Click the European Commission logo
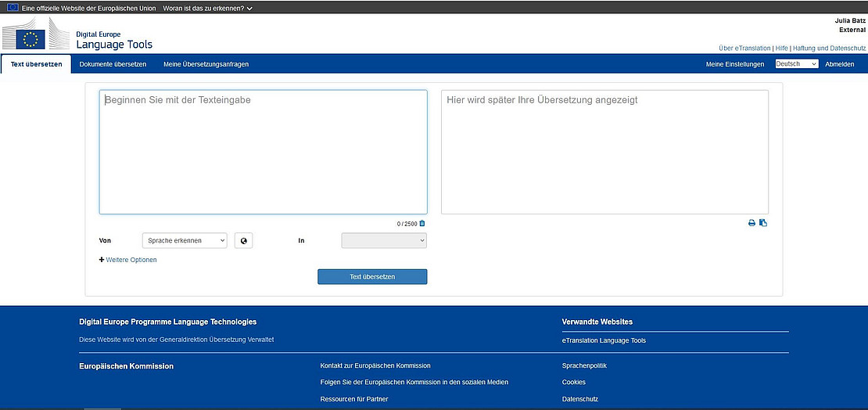Screen dimensions: 868x410 (x=35, y=35)
